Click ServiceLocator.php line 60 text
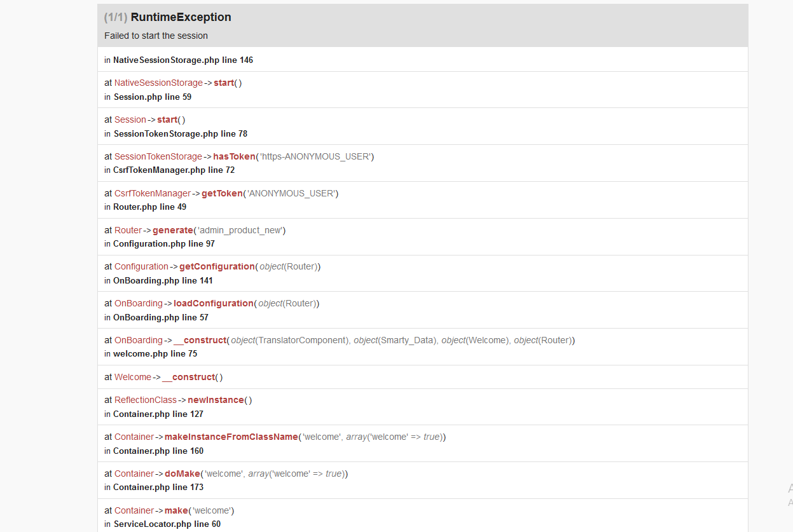793x532 pixels. (167, 524)
